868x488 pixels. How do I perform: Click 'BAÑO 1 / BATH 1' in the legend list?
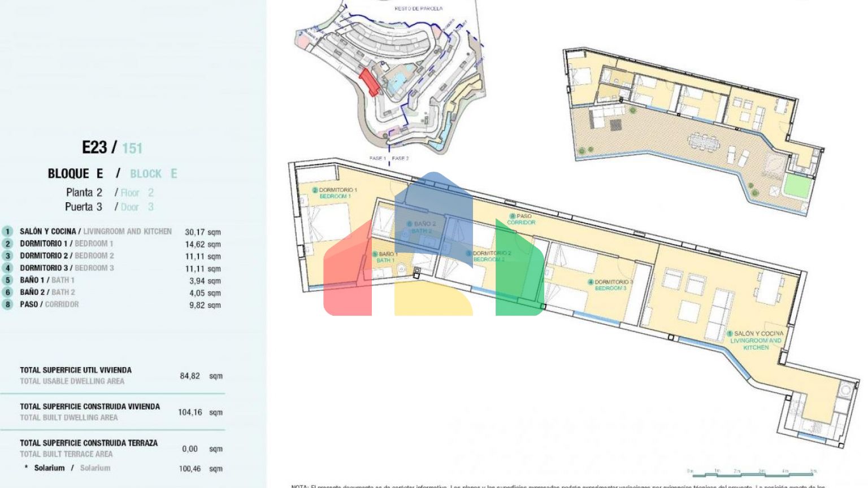pos(47,280)
